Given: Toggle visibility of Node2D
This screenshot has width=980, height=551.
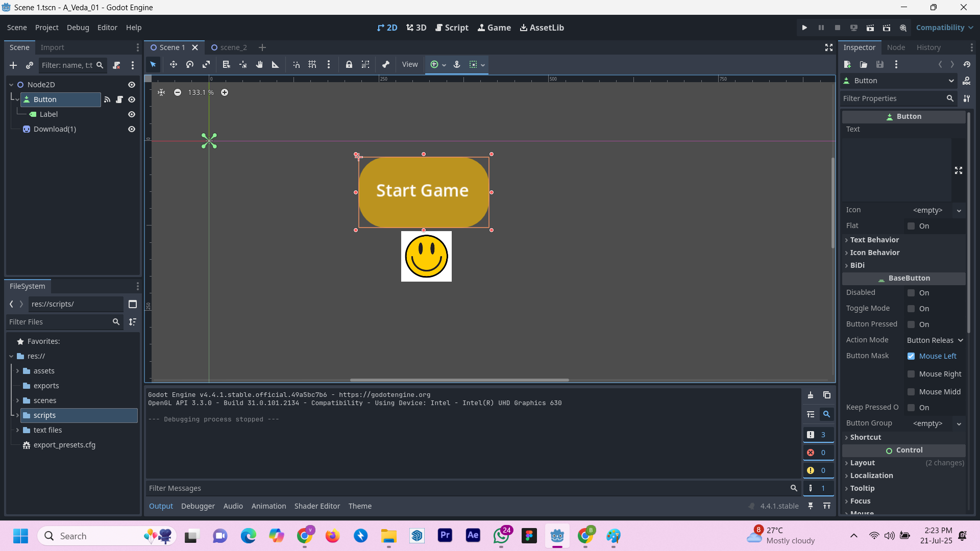Looking at the screenshot, I should pyautogui.click(x=132, y=85).
